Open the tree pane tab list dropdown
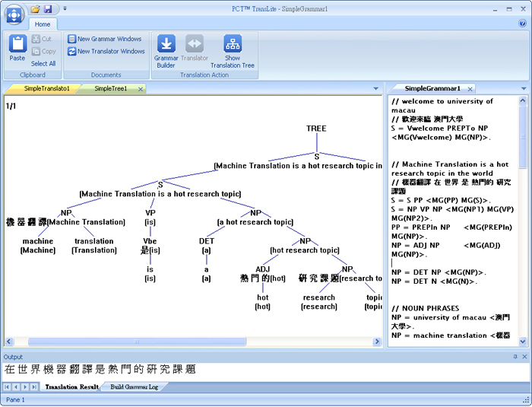The height and width of the screenshot is (407, 532). [x=376, y=89]
